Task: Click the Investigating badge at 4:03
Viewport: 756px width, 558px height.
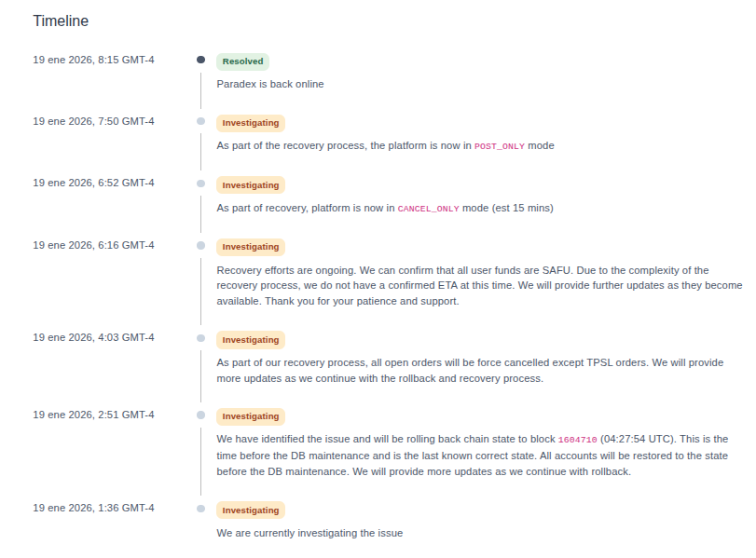Action: pyautogui.click(x=250, y=340)
